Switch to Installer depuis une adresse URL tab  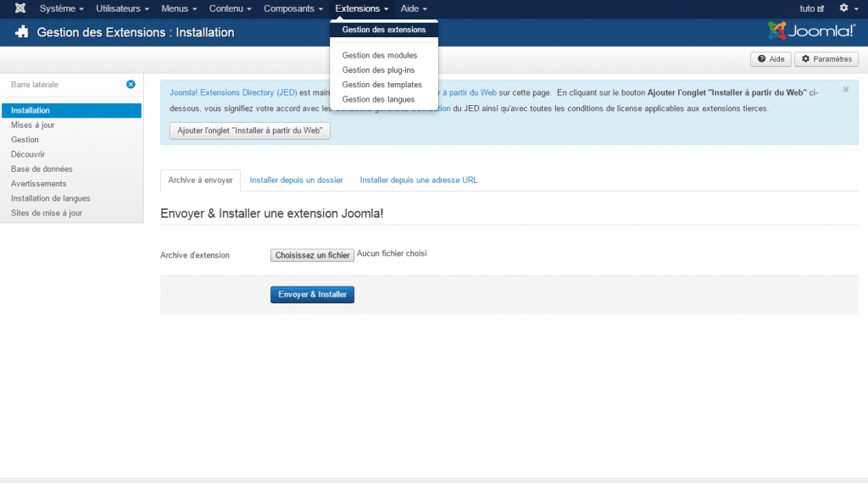(418, 180)
